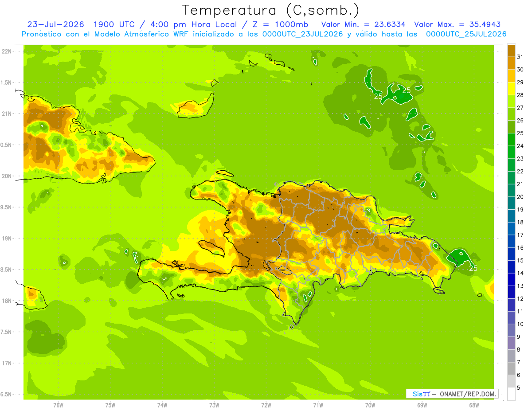The image size is (532, 411).
Task: Click the '20N' latitude label
Action: pyautogui.click(x=7, y=176)
